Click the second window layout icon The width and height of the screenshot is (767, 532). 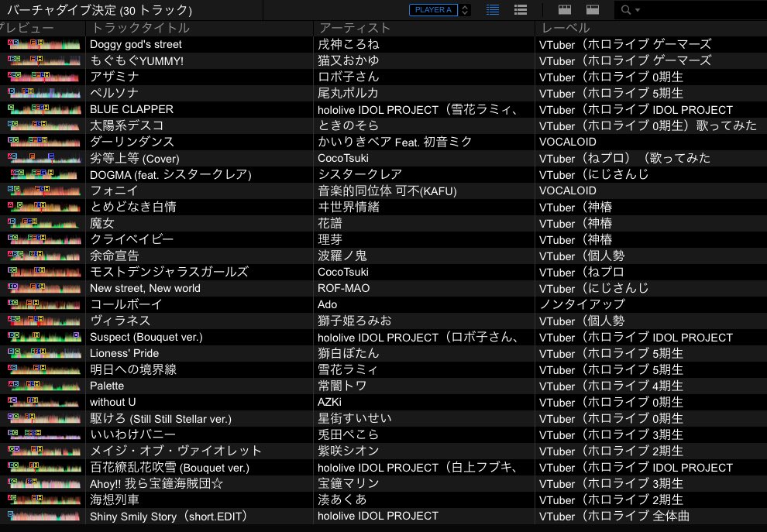pos(593,10)
